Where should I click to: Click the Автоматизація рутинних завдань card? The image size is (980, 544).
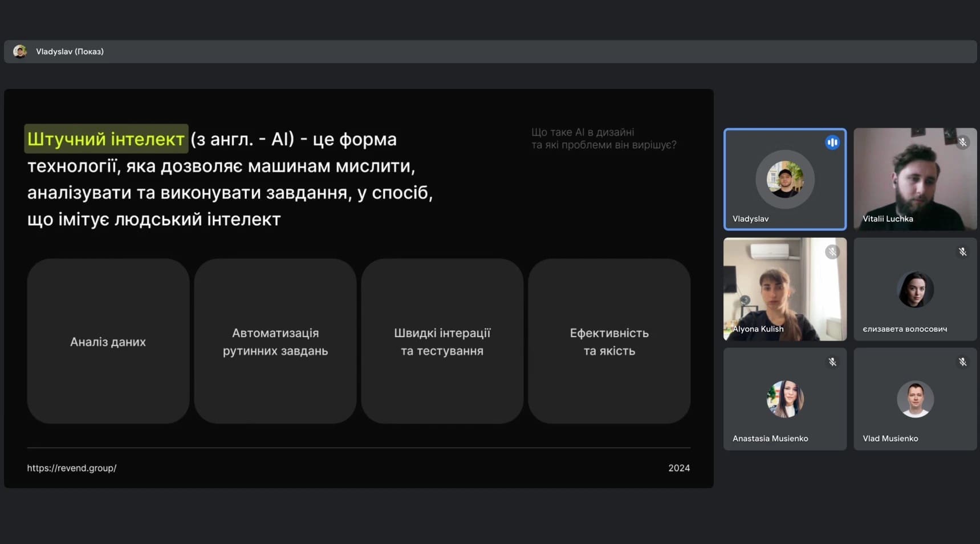tap(275, 341)
